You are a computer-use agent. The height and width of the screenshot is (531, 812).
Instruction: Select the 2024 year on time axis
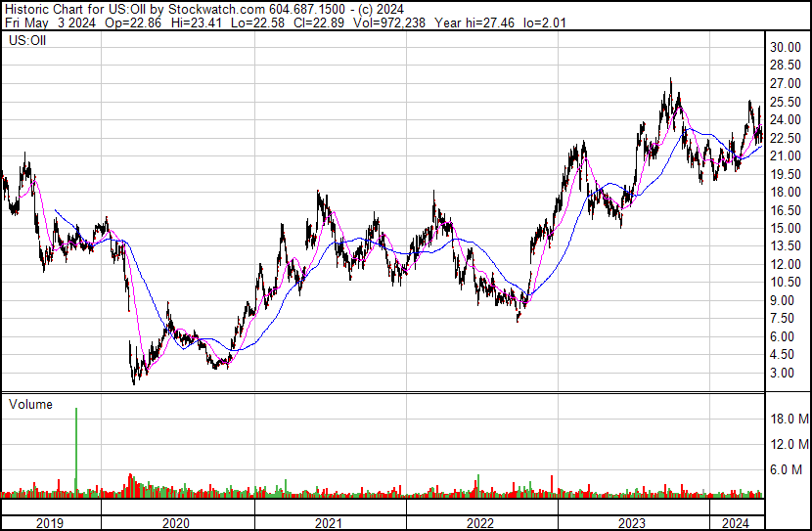coord(736,523)
